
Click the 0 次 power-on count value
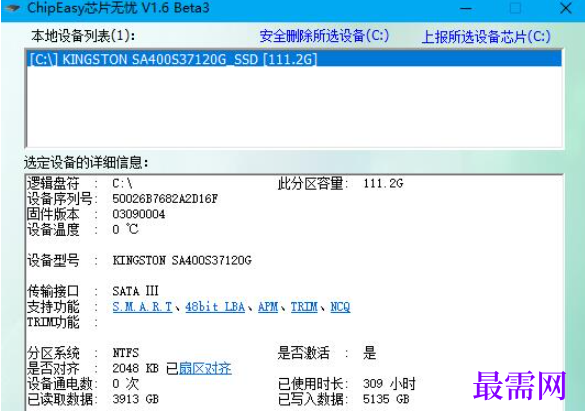coord(125,384)
